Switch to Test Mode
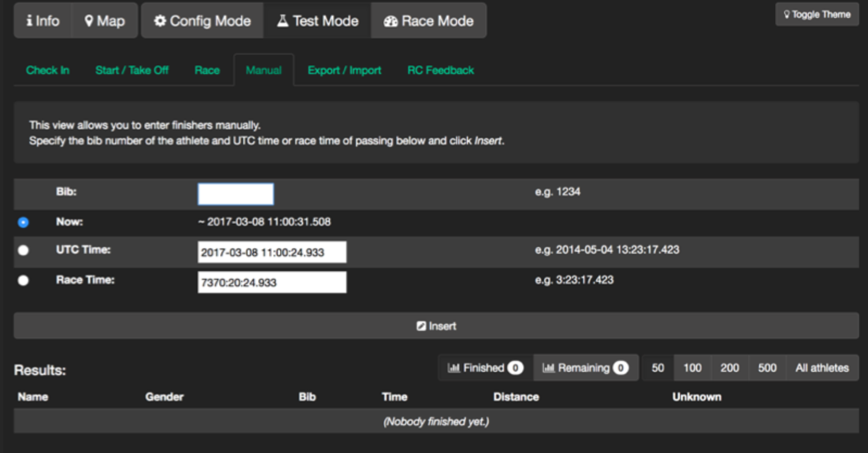 coord(318,21)
